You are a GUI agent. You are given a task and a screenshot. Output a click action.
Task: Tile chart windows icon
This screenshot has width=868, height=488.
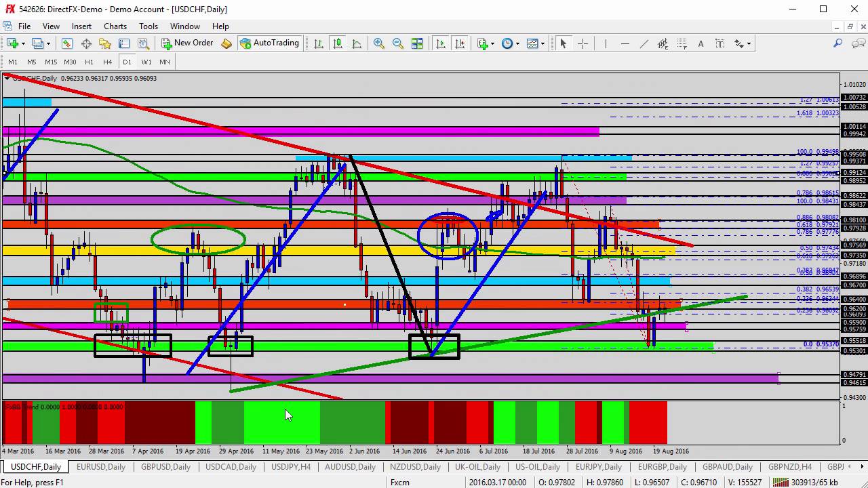pos(417,43)
